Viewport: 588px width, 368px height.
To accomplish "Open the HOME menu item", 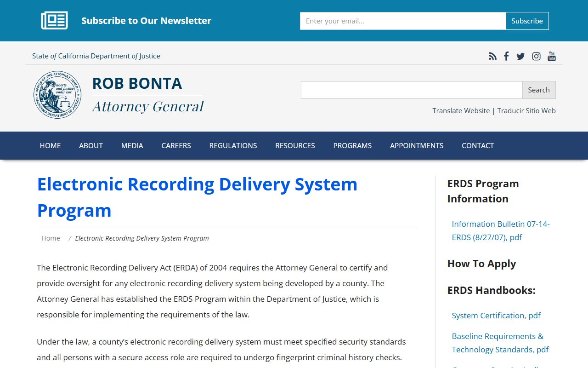I will [50, 145].
